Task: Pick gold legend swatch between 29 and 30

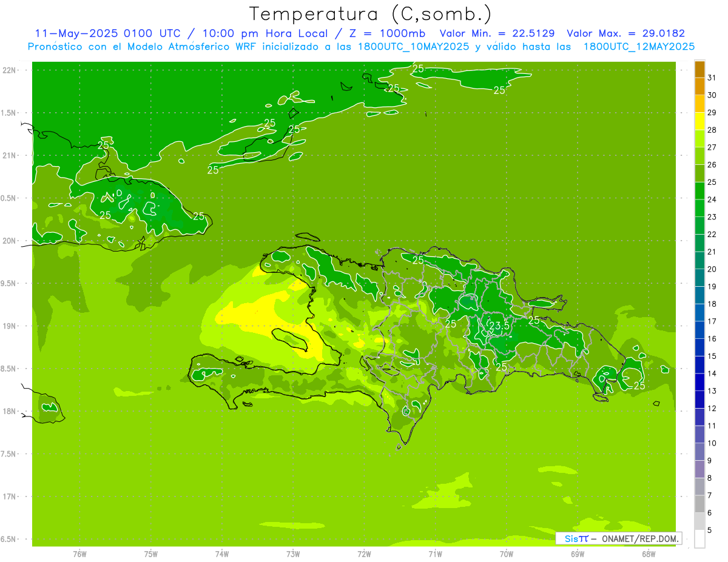Action: point(699,104)
